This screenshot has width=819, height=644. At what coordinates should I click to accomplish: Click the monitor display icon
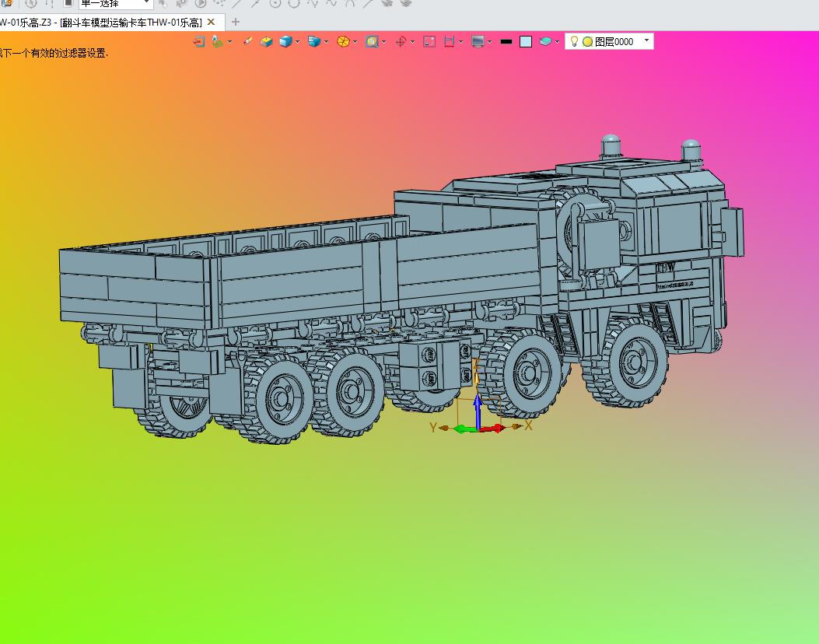tap(478, 42)
